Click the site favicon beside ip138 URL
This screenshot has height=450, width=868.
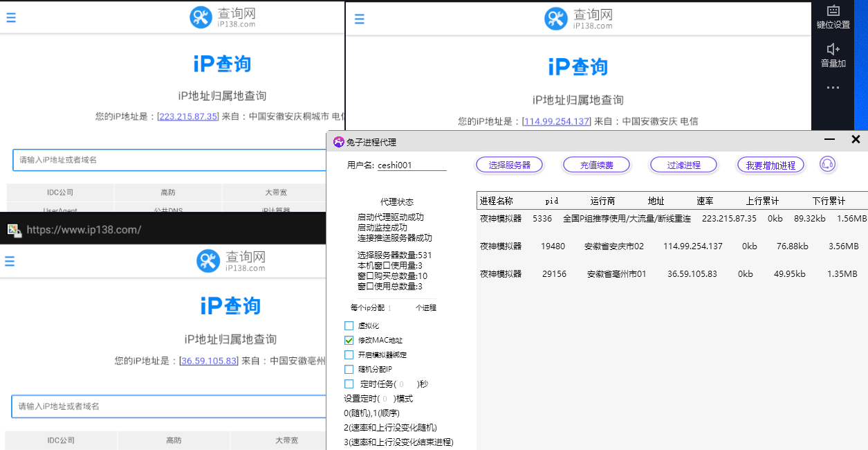[x=13, y=229]
